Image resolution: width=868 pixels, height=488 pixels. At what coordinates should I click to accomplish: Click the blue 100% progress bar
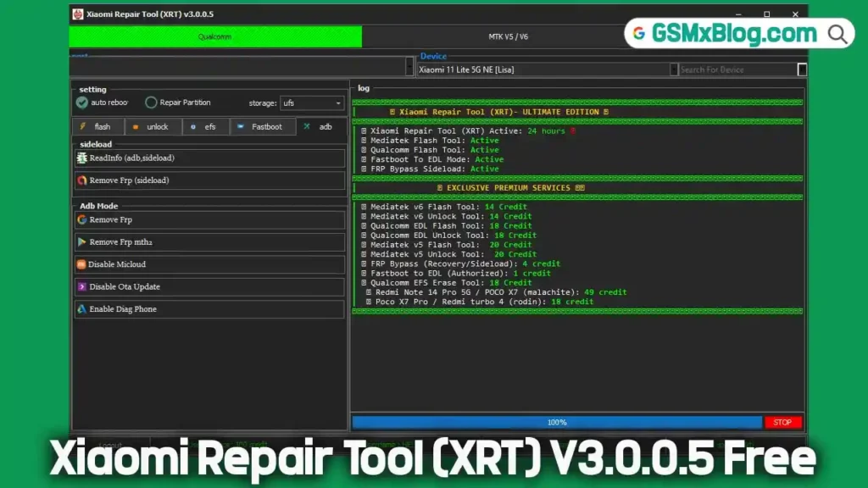pos(557,422)
